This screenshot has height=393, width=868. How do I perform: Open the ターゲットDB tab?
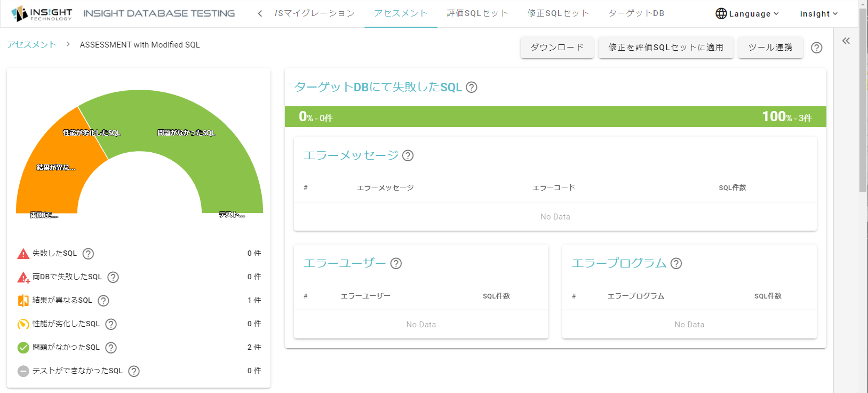point(636,13)
